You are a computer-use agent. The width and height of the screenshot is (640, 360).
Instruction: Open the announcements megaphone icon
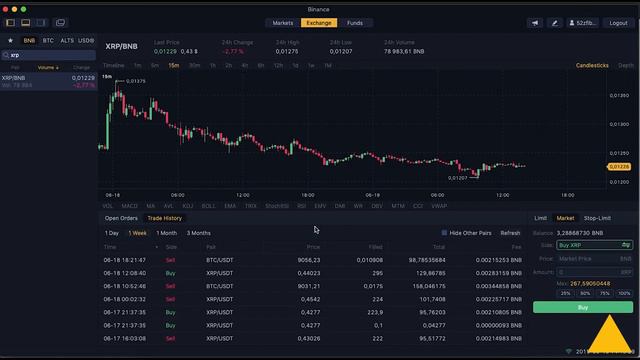point(535,23)
